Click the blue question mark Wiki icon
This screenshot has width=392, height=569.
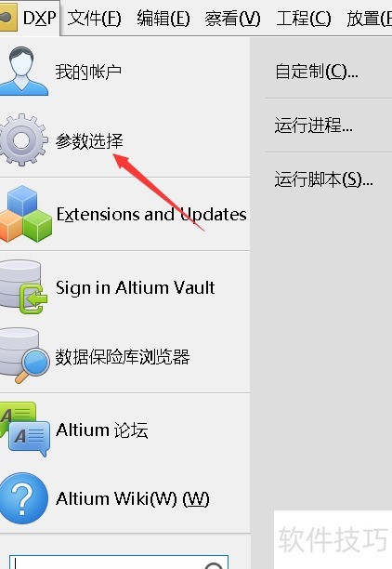23,498
